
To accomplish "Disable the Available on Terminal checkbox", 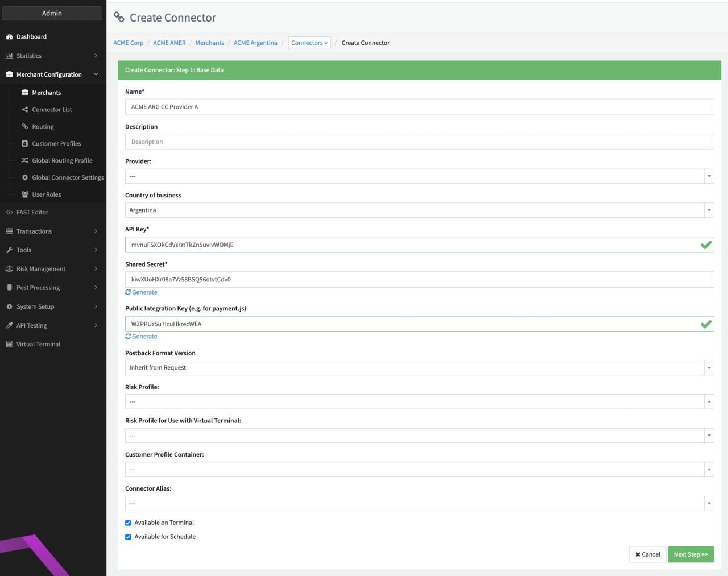I will point(128,523).
